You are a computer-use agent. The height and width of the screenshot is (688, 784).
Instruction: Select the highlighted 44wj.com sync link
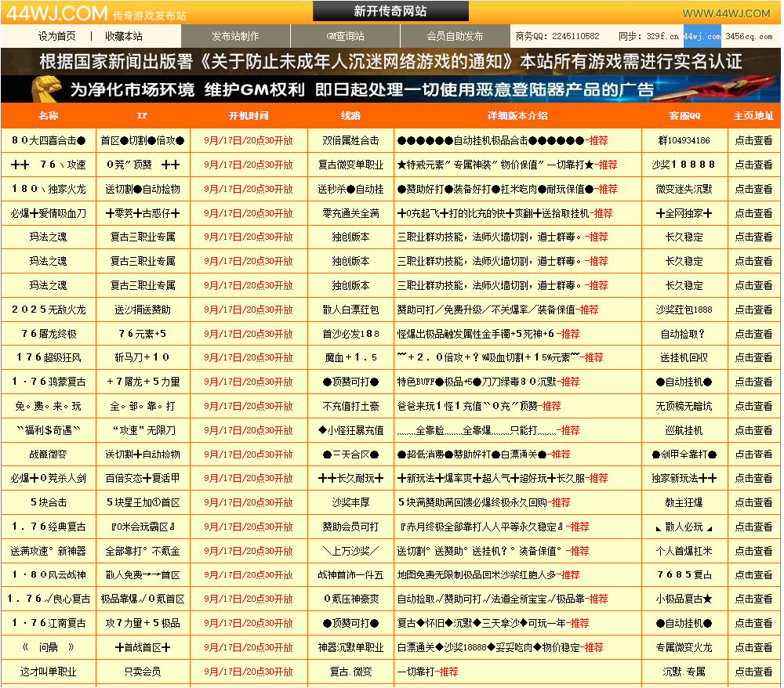(702, 36)
